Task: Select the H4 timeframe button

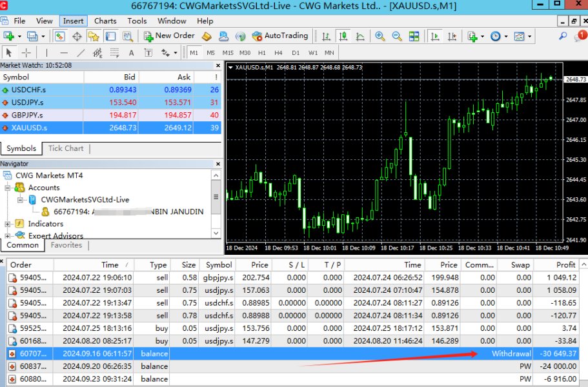Action: click(278, 52)
